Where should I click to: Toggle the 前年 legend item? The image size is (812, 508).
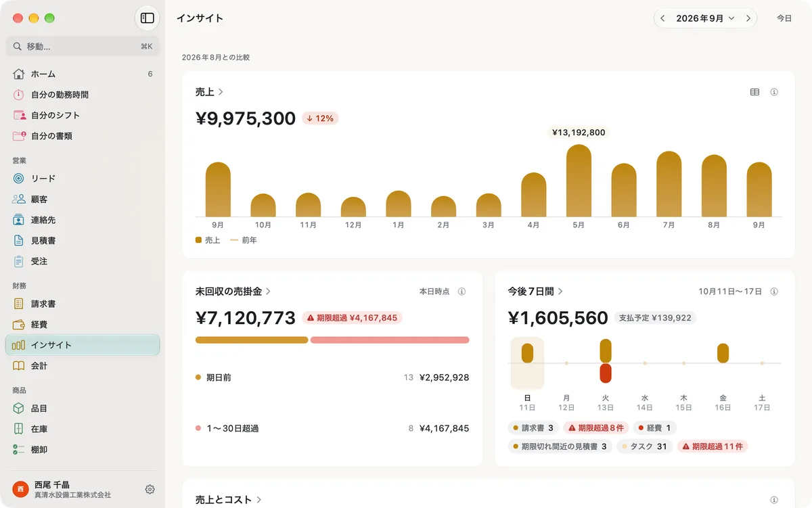[244, 240]
